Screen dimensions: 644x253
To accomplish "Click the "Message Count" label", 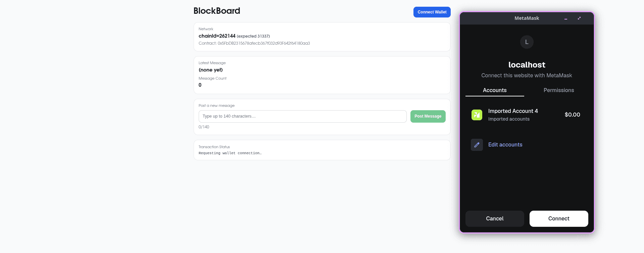I will click(212, 78).
